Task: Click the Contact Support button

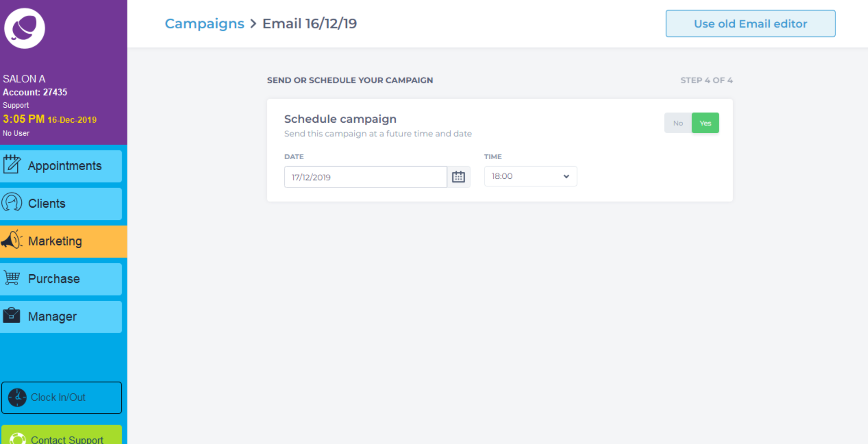Action: tap(61, 434)
